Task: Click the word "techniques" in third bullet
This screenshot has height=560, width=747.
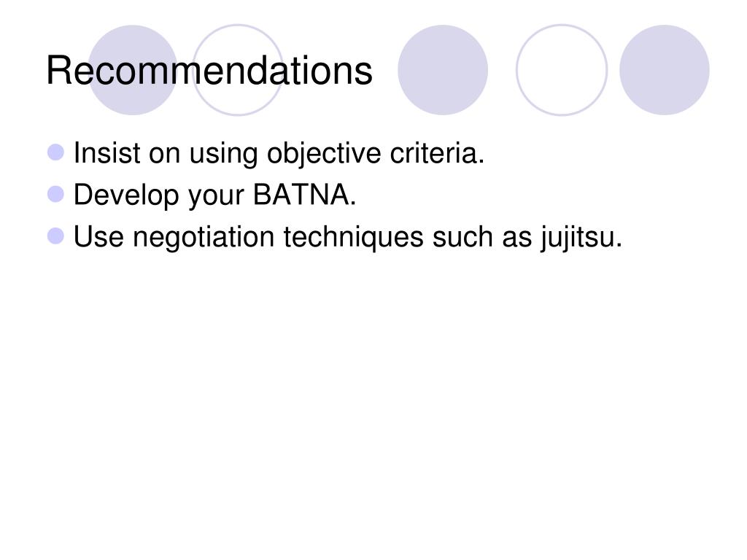Action: pyautogui.click(x=354, y=238)
